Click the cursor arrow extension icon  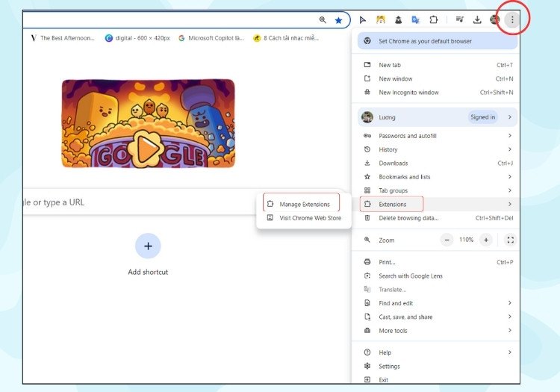point(362,20)
